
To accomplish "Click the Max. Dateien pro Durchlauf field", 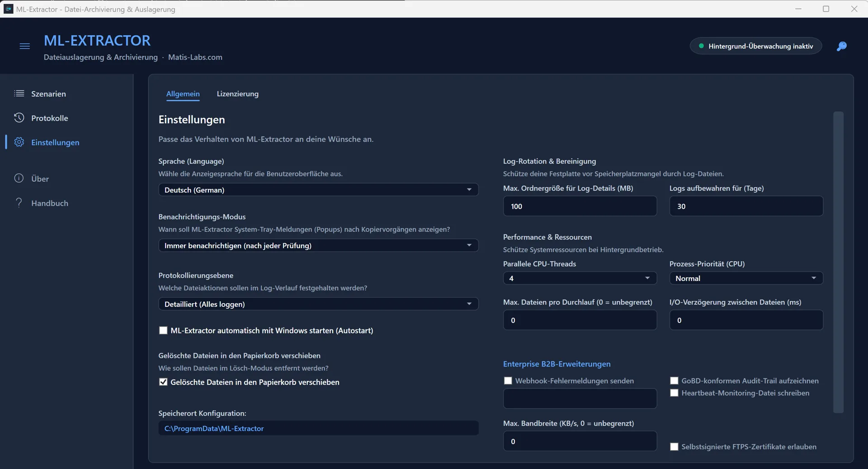I will click(x=580, y=320).
